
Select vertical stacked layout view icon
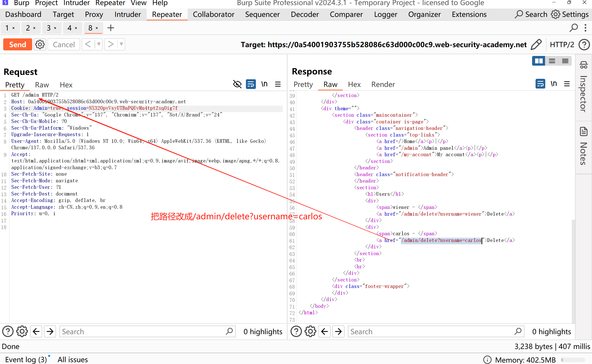tap(552, 61)
